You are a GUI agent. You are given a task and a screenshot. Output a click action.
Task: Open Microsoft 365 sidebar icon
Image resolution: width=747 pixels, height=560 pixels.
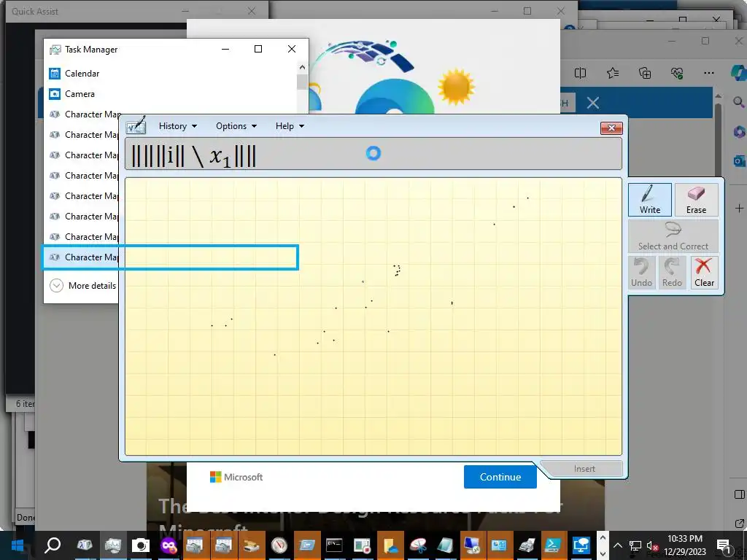click(739, 131)
